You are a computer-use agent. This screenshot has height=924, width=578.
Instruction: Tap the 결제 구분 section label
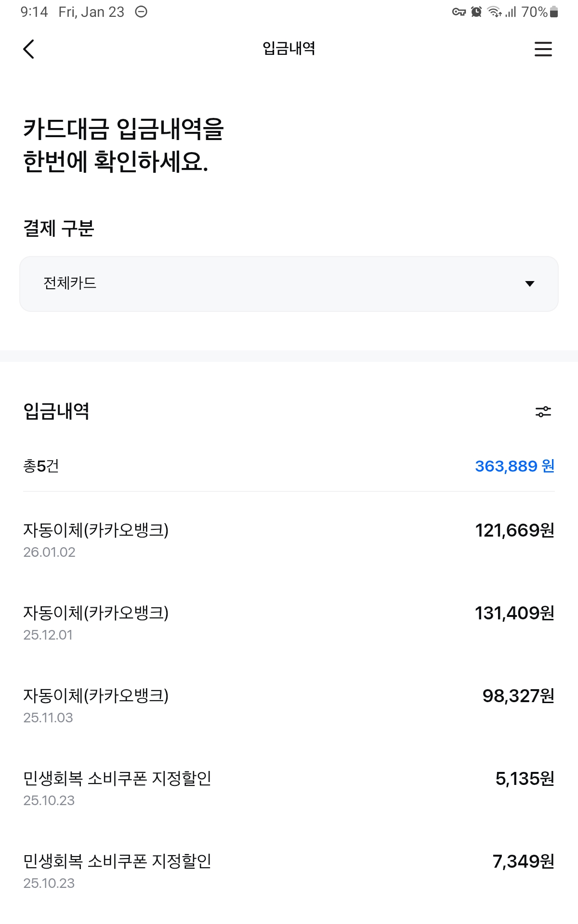pyautogui.click(x=59, y=228)
